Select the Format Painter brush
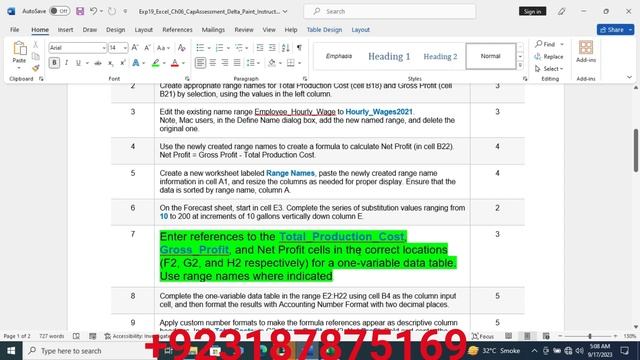Image resolution: width=640 pixels, height=360 pixels. [36, 68]
